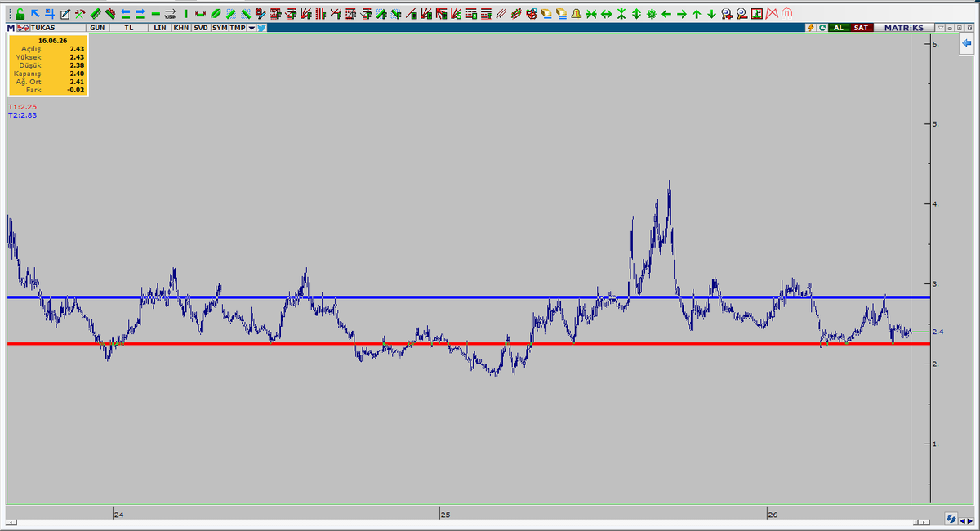This screenshot has width=980, height=531.
Task: Click the SAT sell button
Action: pos(862,28)
